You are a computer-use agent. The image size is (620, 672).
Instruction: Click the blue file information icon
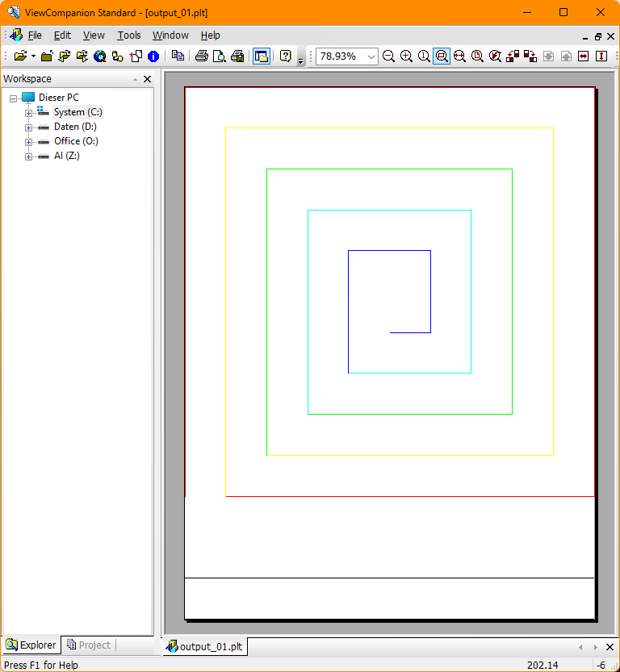pos(153,56)
